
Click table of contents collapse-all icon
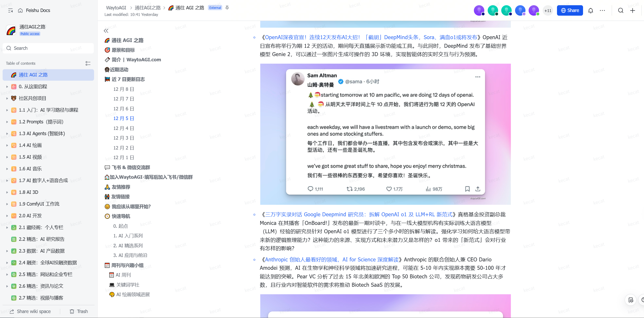tap(88, 63)
